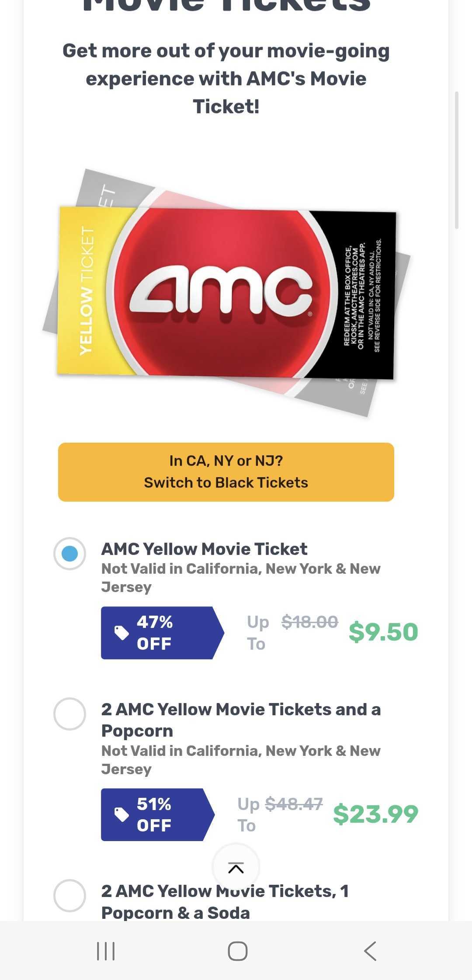Screen dimensions: 472x980
Task: Select 2 Tickets, 1 Popcorn & a Soda radio
Action: (x=69, y=896)
